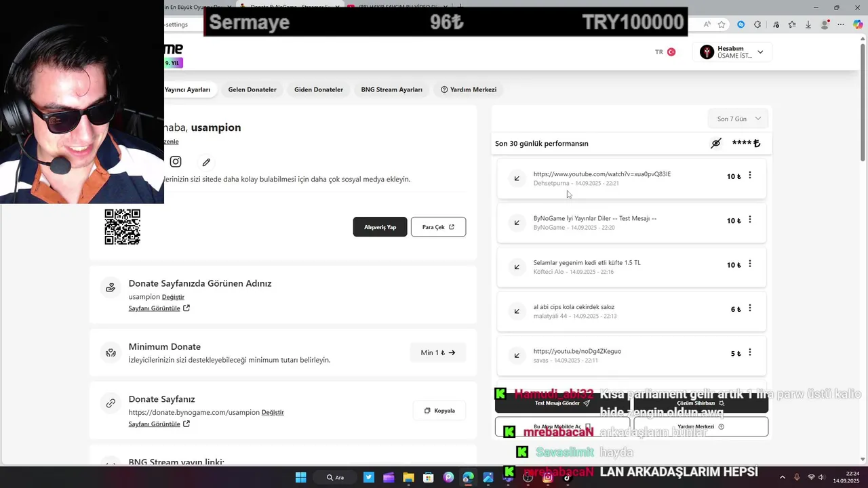This screenshot has height=488, width=868.
Task: Open three-dot menu for ByNoGame test message
Action: 749,220
